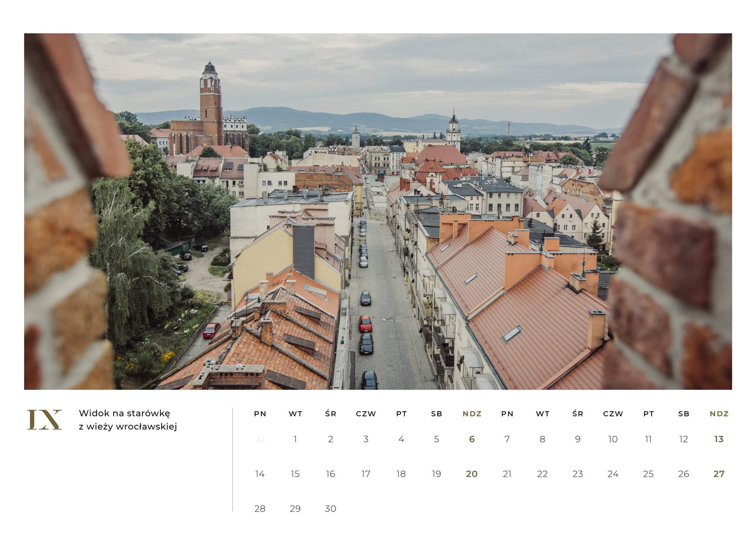
Task: Select date 25 in the calendar
Action: pos(648,474)
